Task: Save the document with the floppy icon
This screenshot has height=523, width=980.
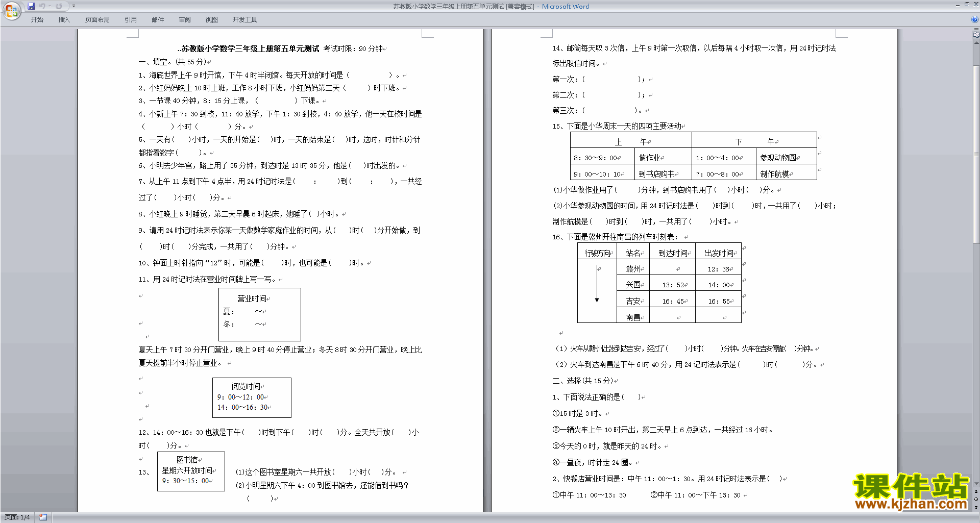Action: pyautogui.click(x=31, y=6)
